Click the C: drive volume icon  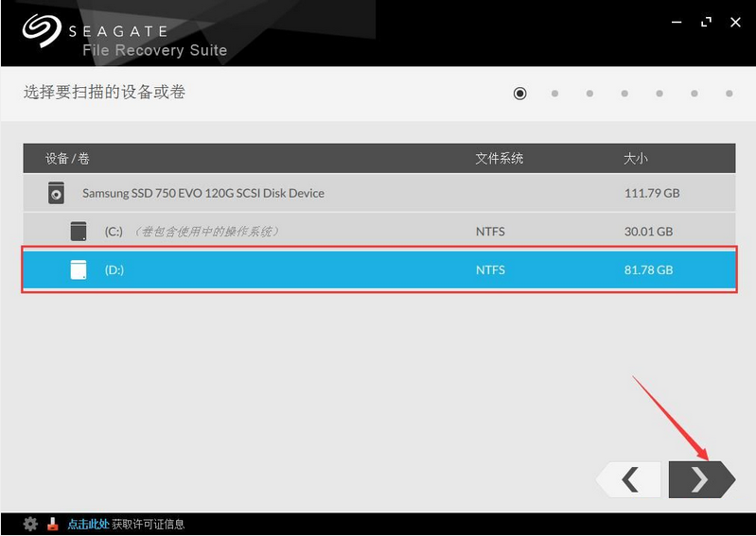coord(79,232)
